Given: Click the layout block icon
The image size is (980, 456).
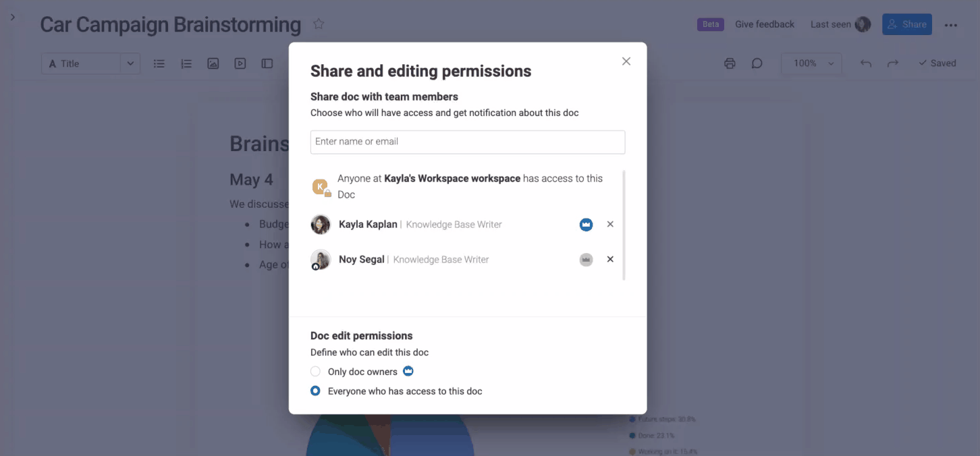Looking at the screenshot, I should (267, 63).
